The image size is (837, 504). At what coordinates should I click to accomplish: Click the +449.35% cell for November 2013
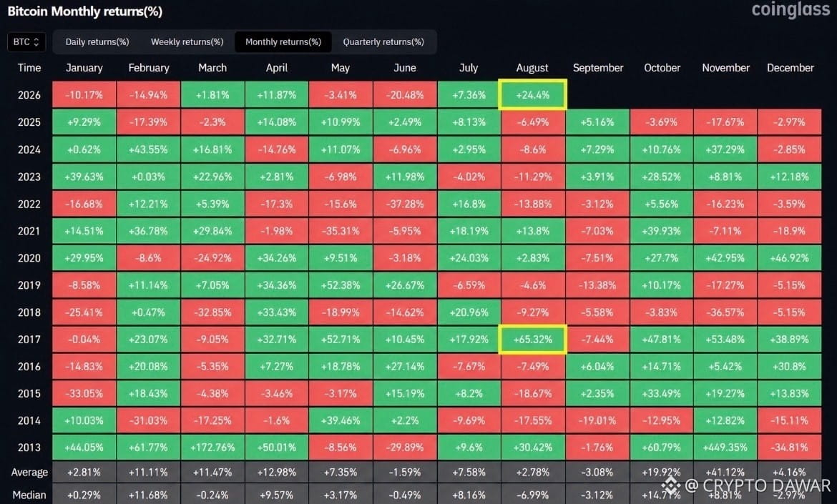pos(725,448)
